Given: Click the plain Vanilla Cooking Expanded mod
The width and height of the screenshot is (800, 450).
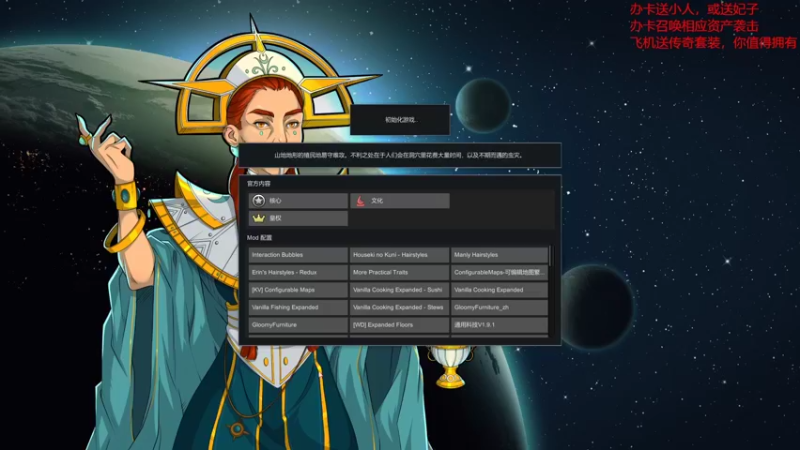Looking at the screenshot, I should point(499,290).
